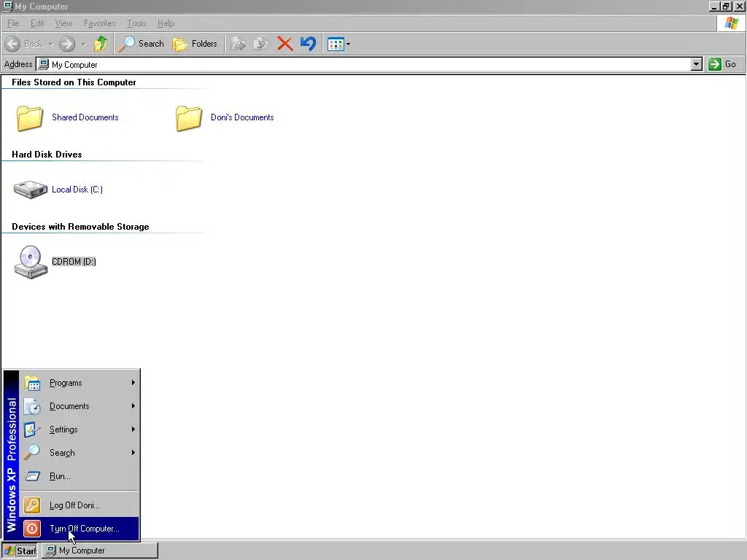
Task: Click the red Turn Off power icon
Action: coord(32,529)
